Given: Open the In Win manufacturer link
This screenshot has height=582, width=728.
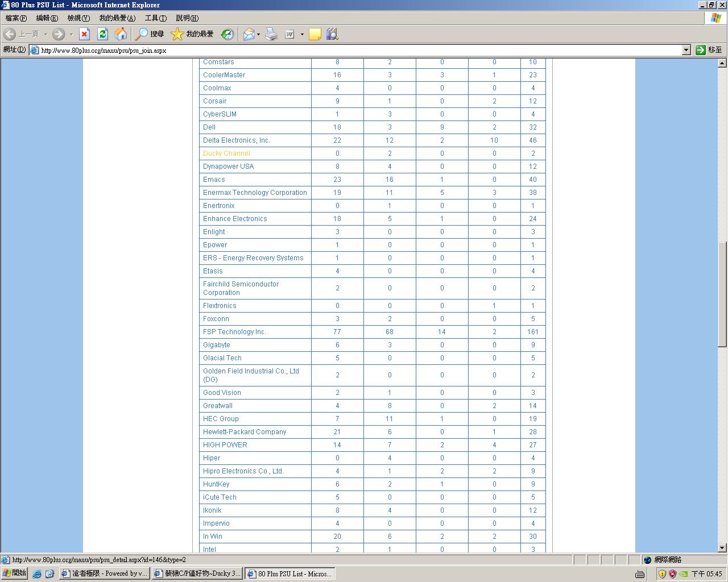Looking at the screenshot, I should [x=213, y=537].
